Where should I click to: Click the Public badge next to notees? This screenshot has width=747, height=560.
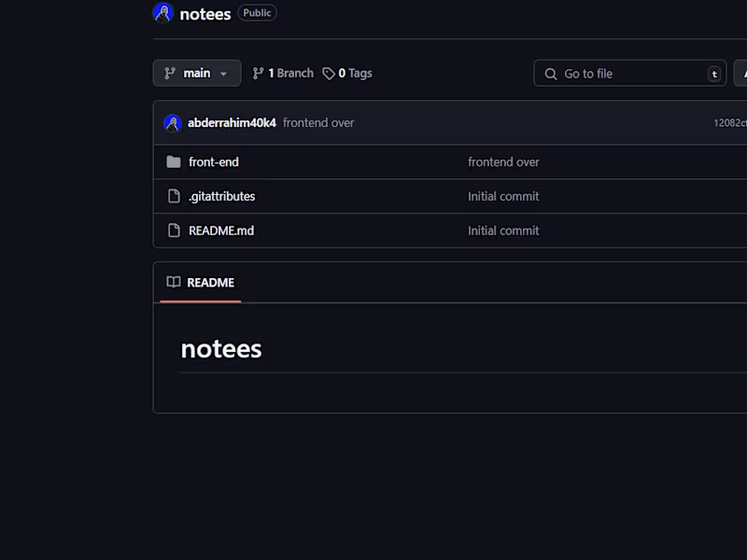[x=257, y=12]
